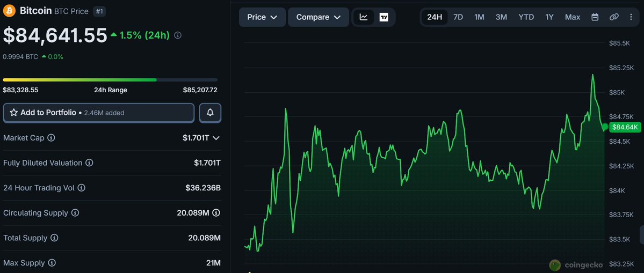Open info icon beside 24h percent change
Screen dimensions: 644x273
(178, 35)
